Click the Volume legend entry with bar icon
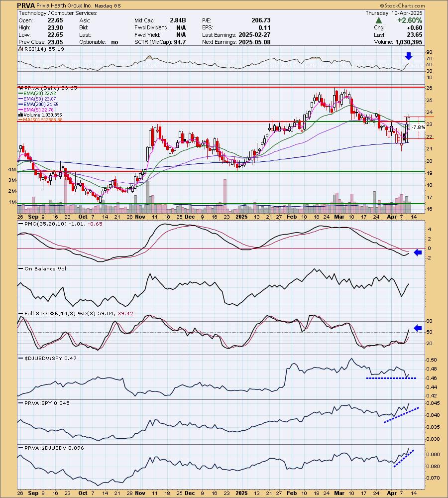The image size is (448, 498). click(40, 115)
